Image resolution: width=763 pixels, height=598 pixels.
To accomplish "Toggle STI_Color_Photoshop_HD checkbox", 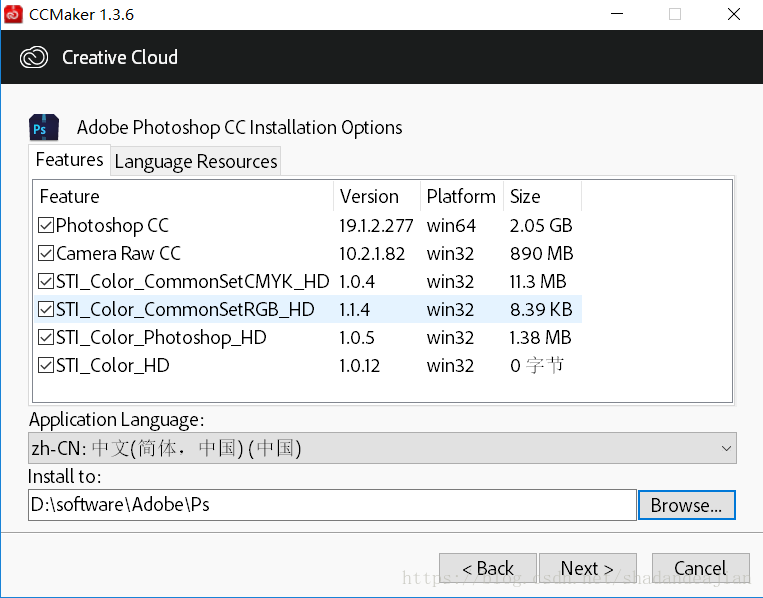I will click(46, 337).
